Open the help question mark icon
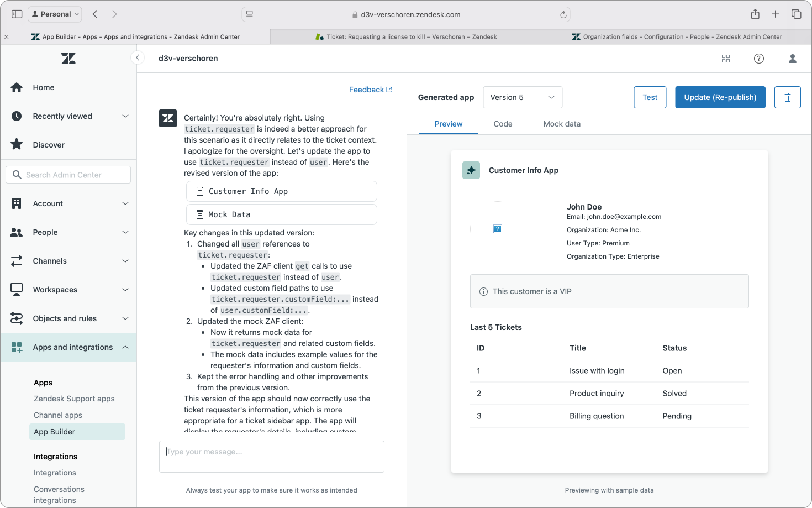The image size is (812, 508). click(x=759, y=59)
